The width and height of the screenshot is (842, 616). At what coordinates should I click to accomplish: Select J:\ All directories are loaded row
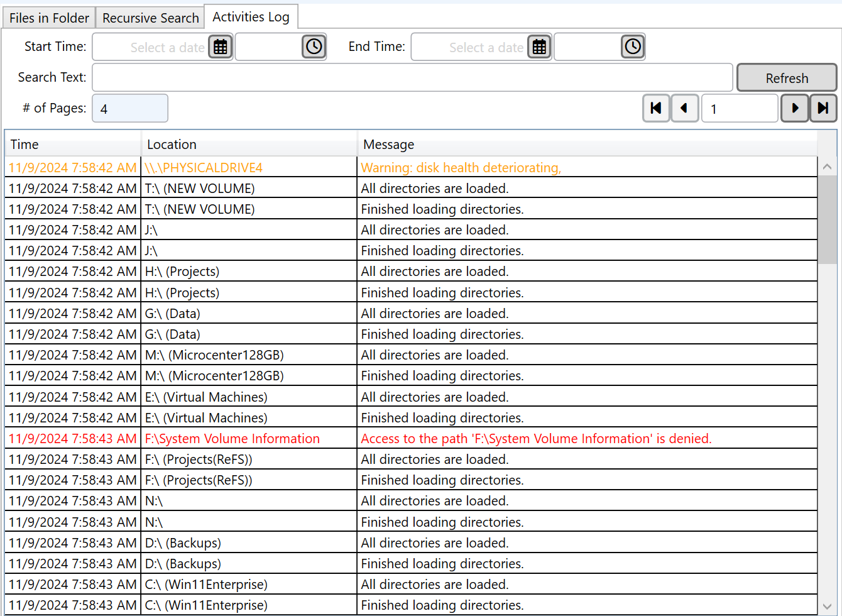(411, 230)
